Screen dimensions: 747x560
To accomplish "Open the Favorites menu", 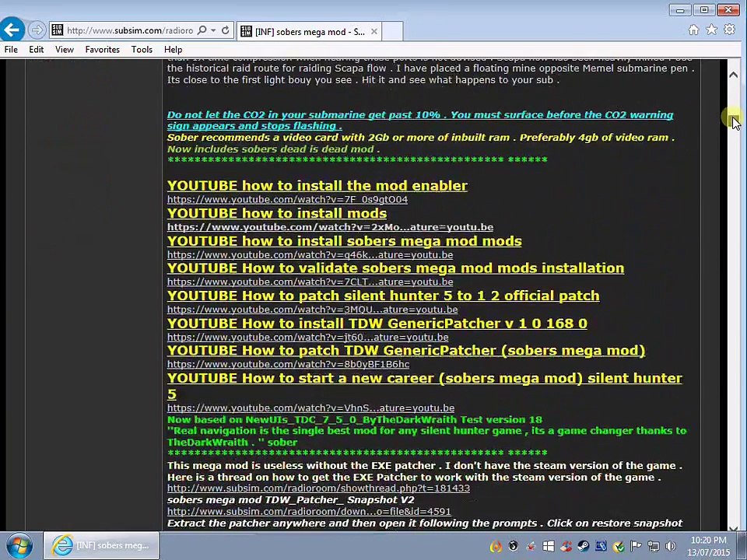I will pyautogui.click(x=103, y=50).
